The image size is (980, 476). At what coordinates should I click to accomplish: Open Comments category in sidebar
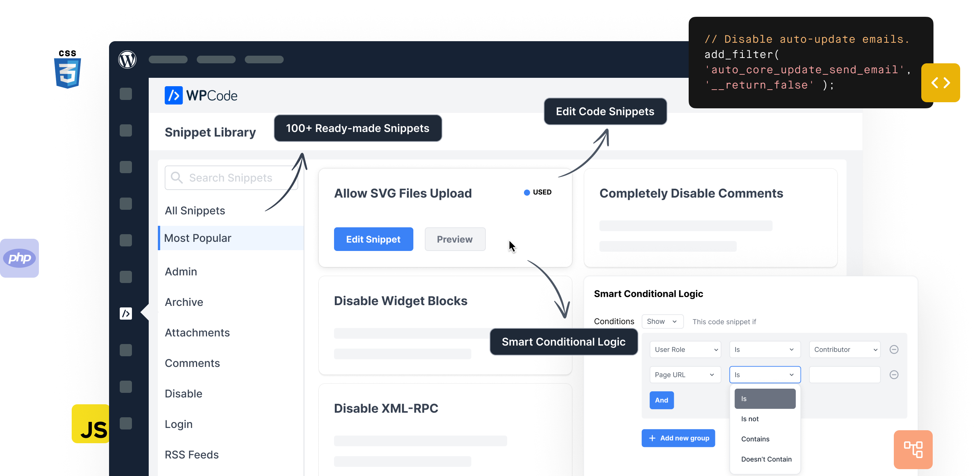192,363
